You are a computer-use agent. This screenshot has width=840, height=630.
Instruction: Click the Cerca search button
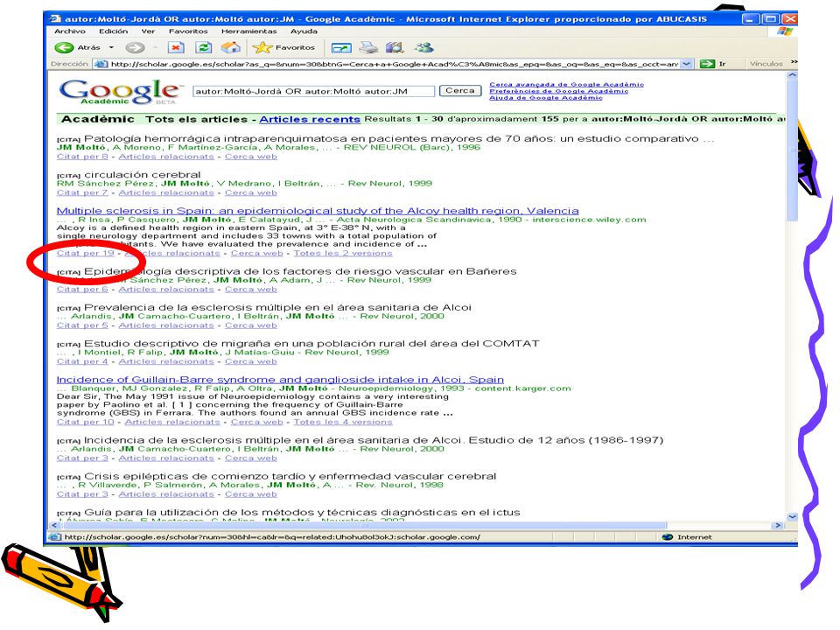pyautogui.click(x=459, y=90)
